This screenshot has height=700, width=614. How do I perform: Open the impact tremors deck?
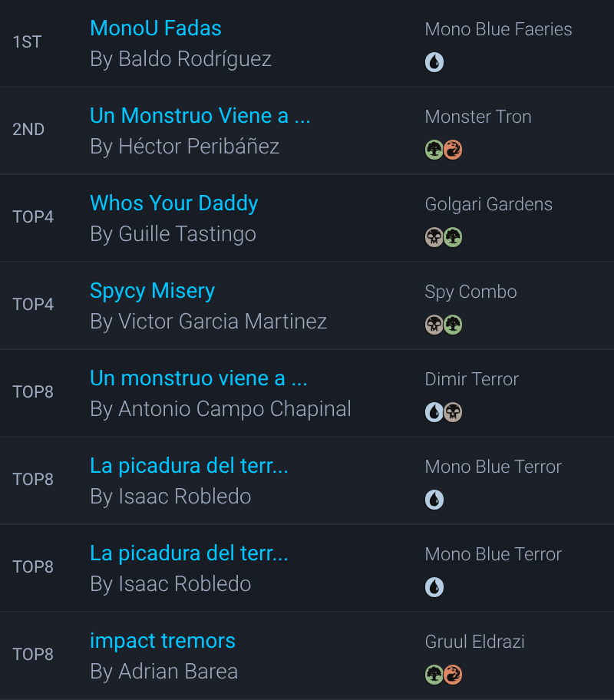click(163, 641)
